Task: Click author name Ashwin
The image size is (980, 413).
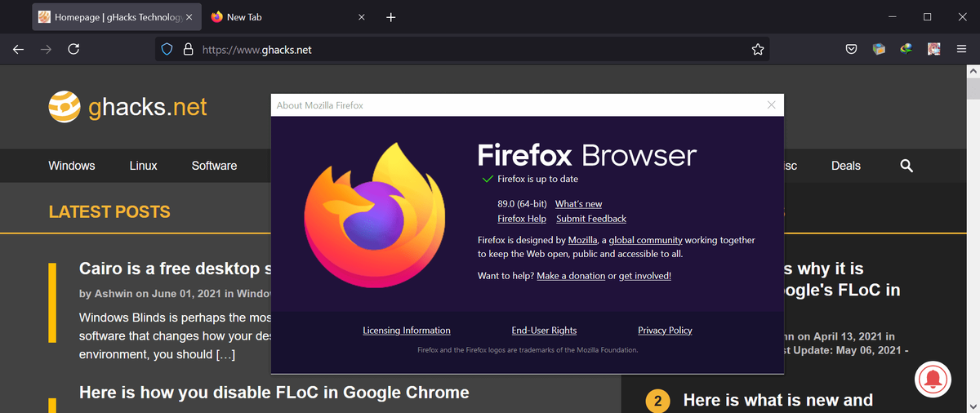Action: [113, 293]
